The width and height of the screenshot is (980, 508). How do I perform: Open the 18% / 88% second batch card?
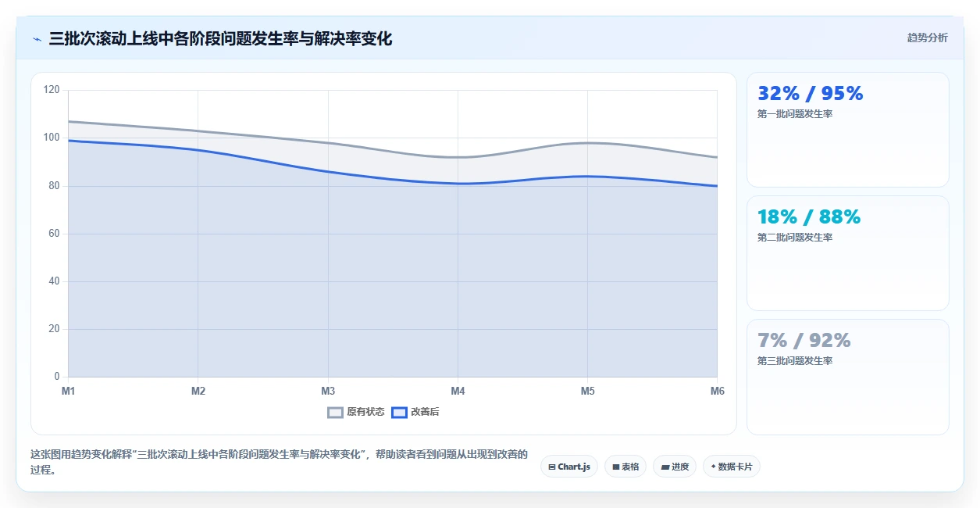[847, 253]
